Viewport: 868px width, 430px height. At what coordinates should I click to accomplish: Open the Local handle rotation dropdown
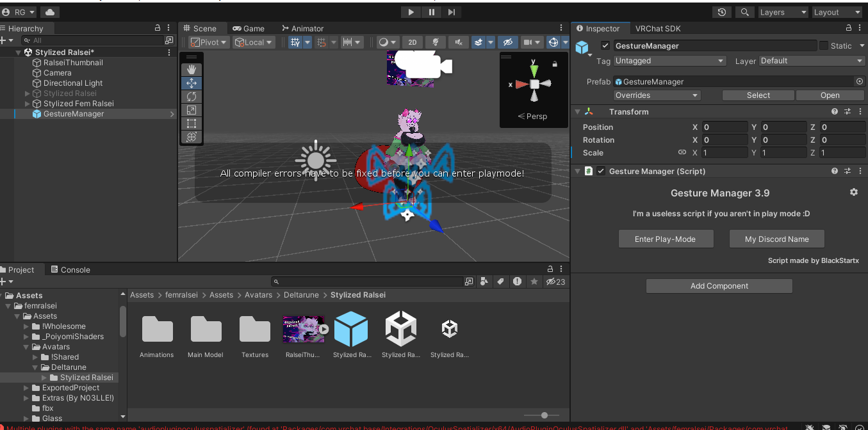(x=254, y=42)
